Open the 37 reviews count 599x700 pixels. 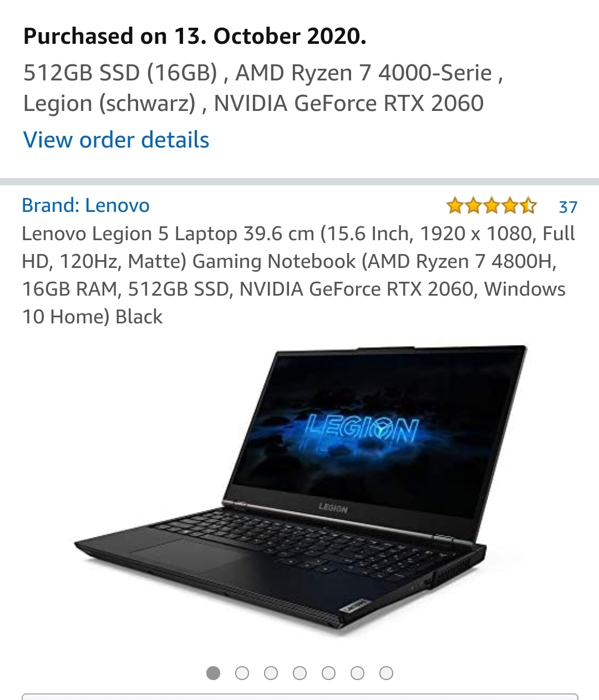click(x=568, y=207)
